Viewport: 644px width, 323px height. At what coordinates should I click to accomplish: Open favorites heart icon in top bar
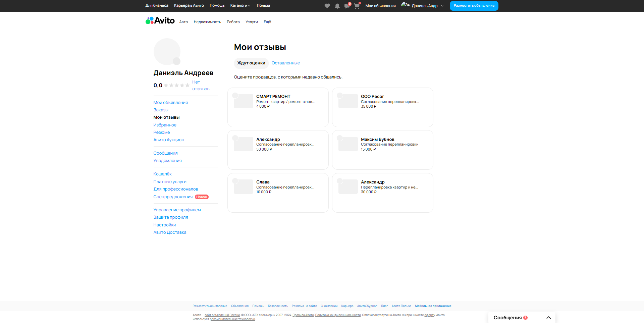pos(327,6)
